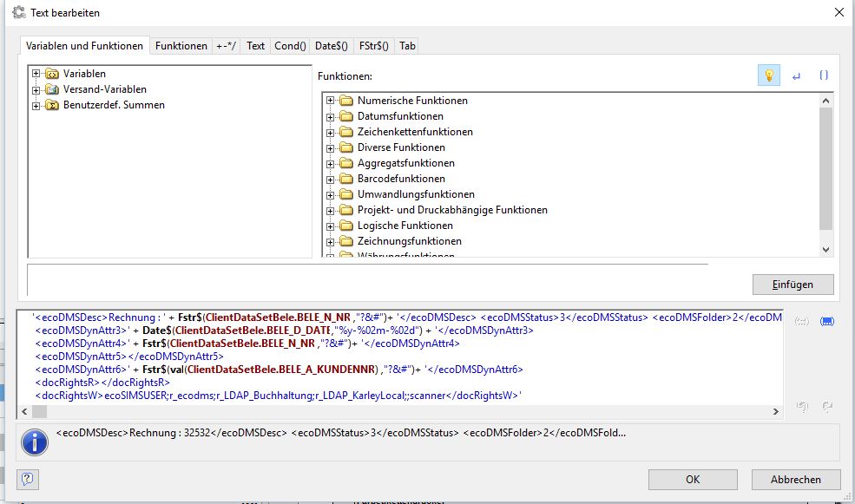Expand Datumsfunktionen
The width and height of the screenshot is (855, 504).
click(330, 116)
